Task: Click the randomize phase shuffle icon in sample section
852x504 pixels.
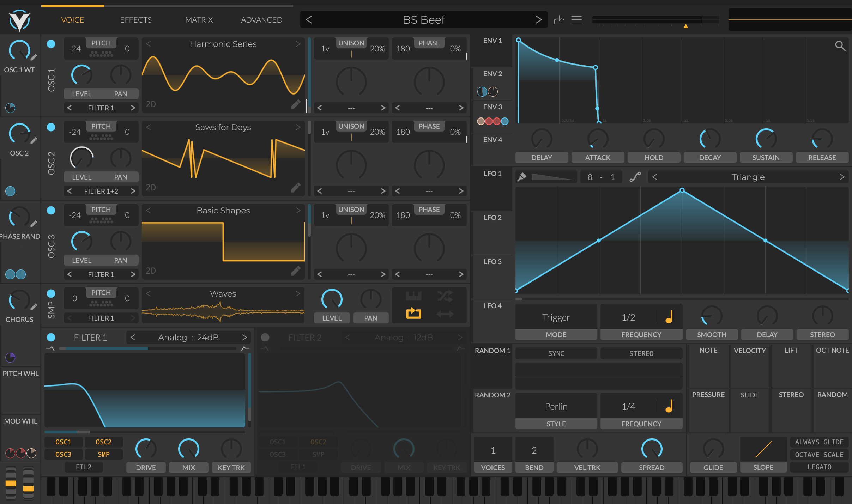Action: tap(446, 297)
